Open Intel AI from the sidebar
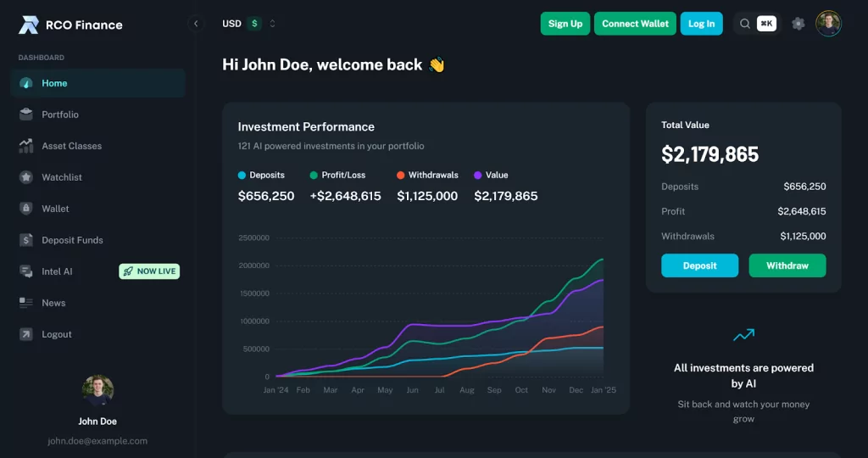This screenshot has height=458, width=868. point(57,271)
